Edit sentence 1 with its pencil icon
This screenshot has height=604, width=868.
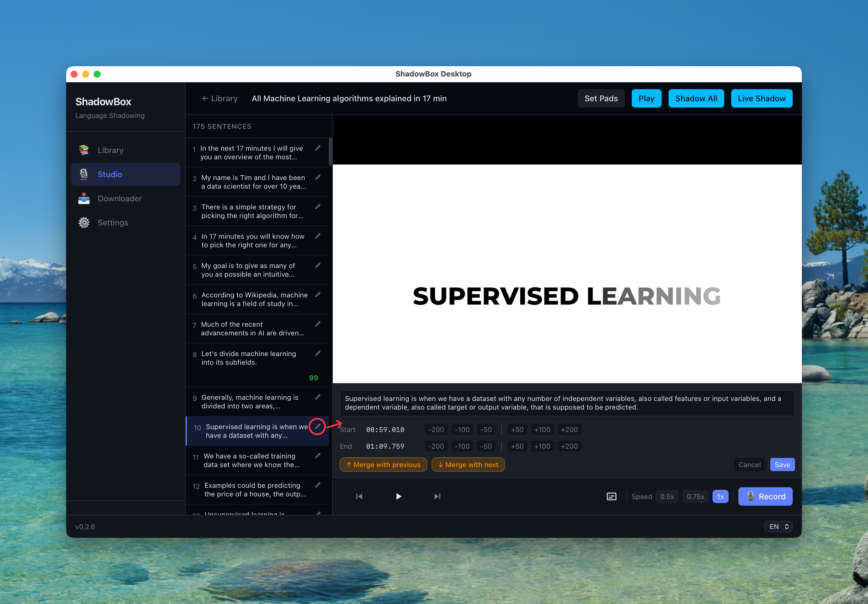318,148
